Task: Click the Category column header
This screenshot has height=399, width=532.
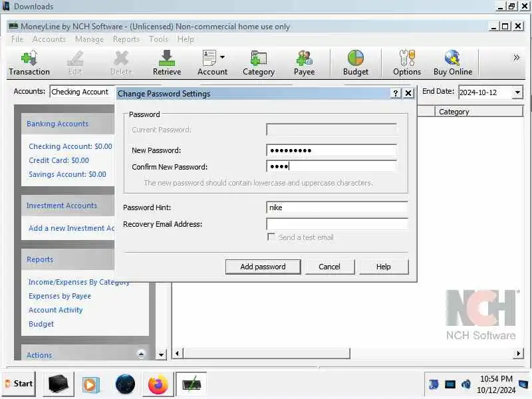Action: point(479,112)
